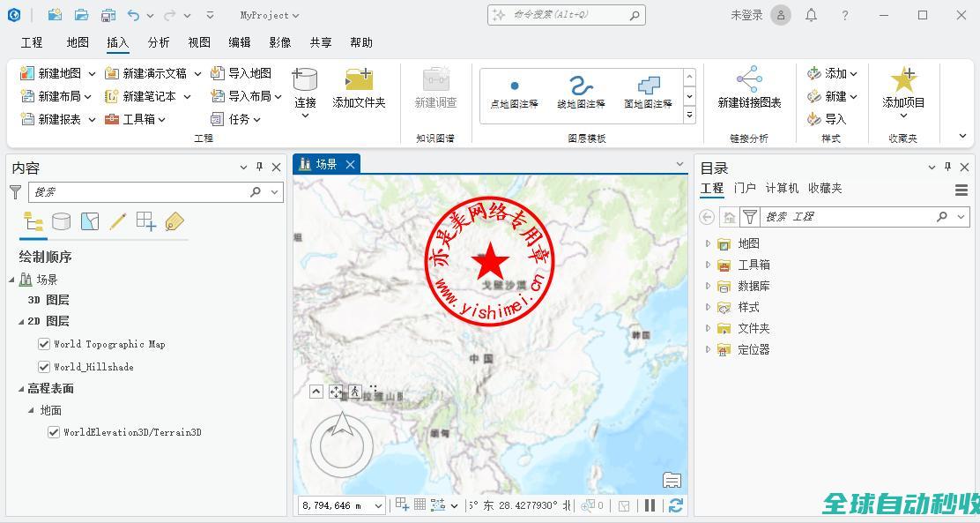The height and width of the screenshot is (523, 980).
Task: Expand the Toolboxes (工具箱) node in Catalog
Action: click(708, 265)
